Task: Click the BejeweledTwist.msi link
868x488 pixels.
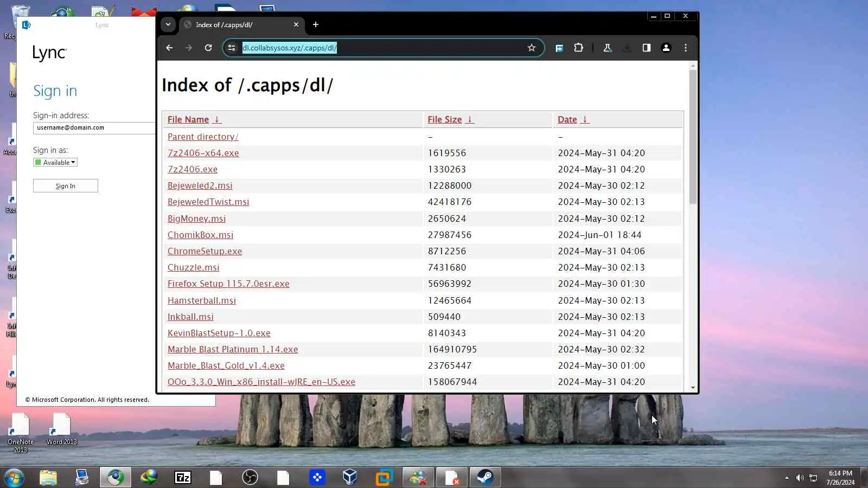Action: pos(208,202)
